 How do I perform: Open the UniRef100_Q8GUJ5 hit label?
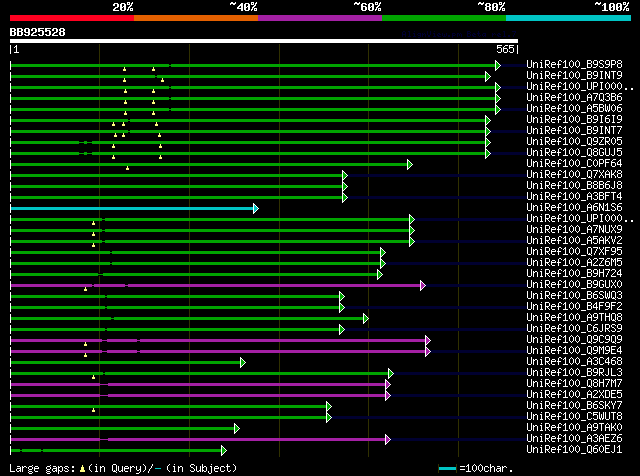click(574, 153)
